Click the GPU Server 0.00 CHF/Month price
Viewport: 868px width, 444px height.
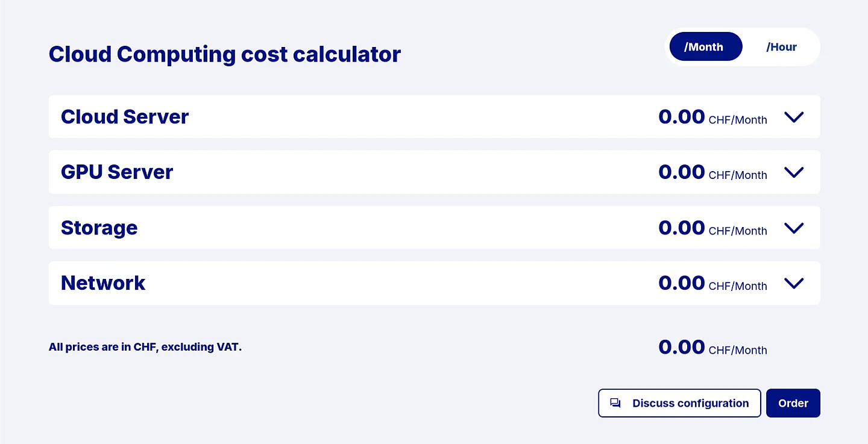[712, 172]
